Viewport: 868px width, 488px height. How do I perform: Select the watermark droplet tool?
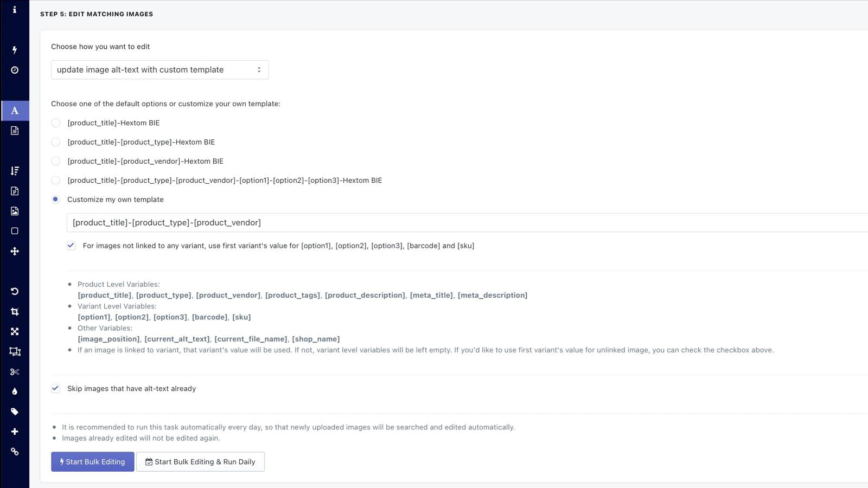[x=15, y=391]
